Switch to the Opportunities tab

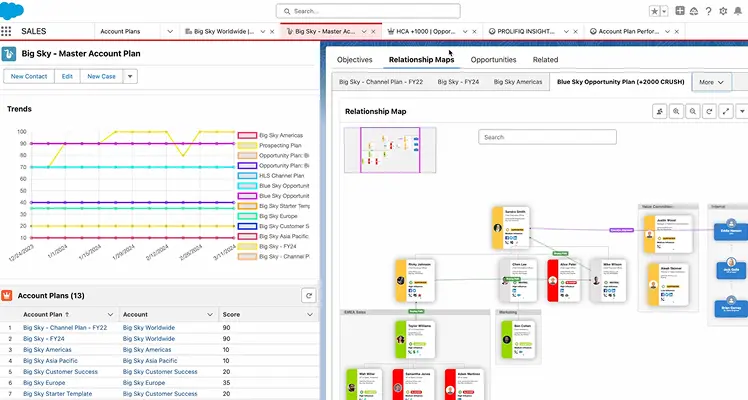click(493, 60)
